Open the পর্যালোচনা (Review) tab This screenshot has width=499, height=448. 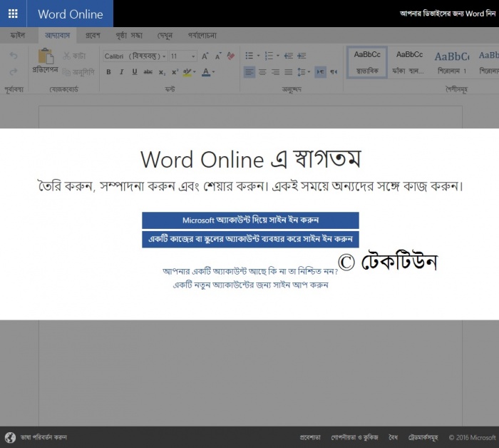tap(202, 36)
